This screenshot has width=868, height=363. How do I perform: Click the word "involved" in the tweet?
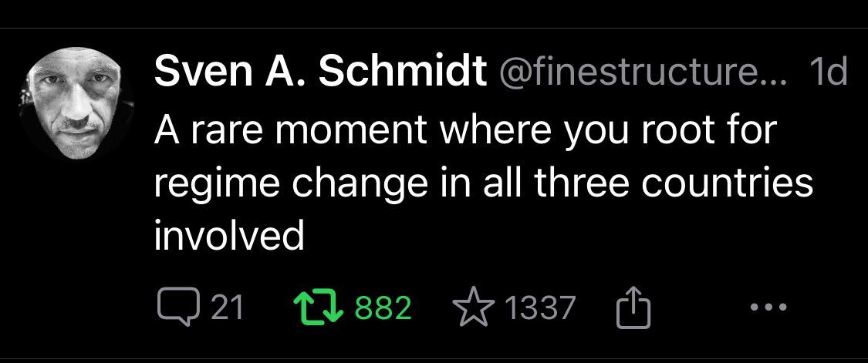click(x=230, y=237)
